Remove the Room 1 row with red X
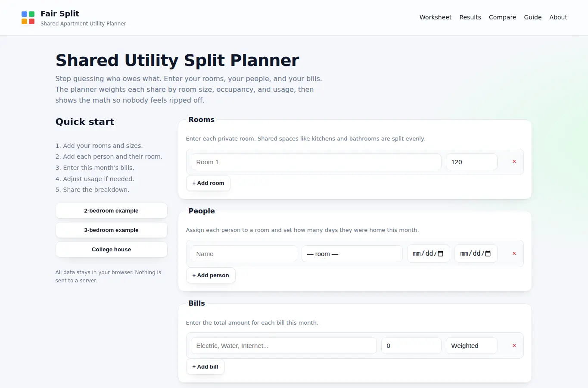 coord(514,162)
